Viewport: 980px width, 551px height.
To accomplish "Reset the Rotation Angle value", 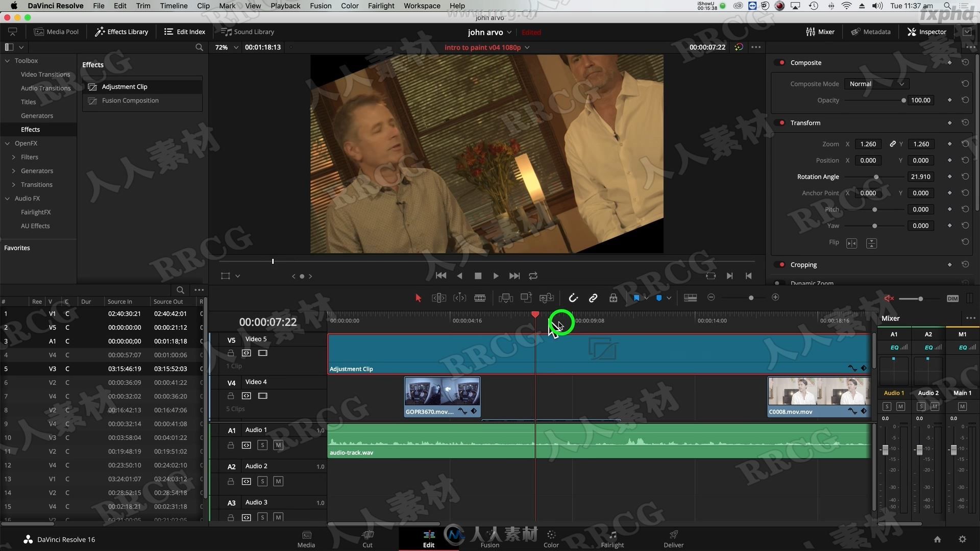I will (965, 177).
